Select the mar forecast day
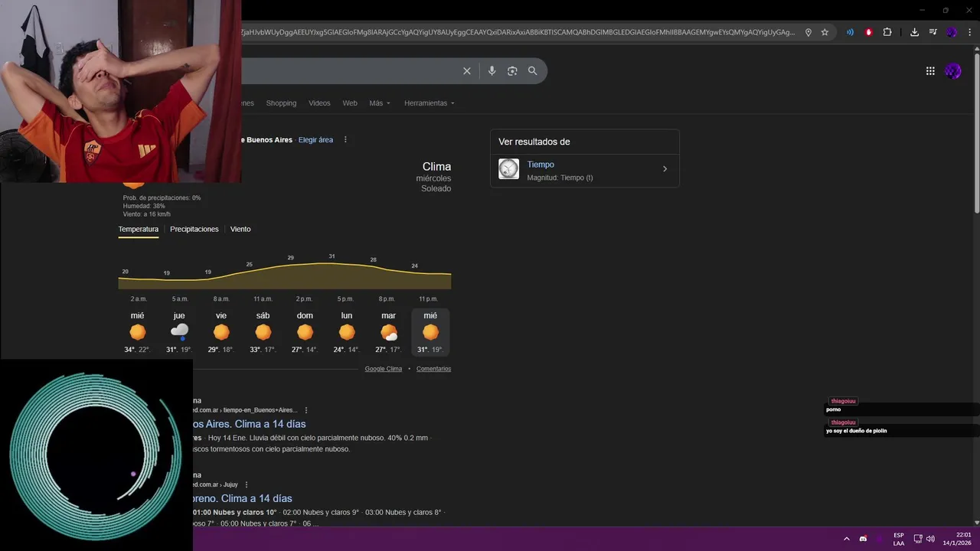The height and width of the screenshot is (551, 980). [388, 332]
